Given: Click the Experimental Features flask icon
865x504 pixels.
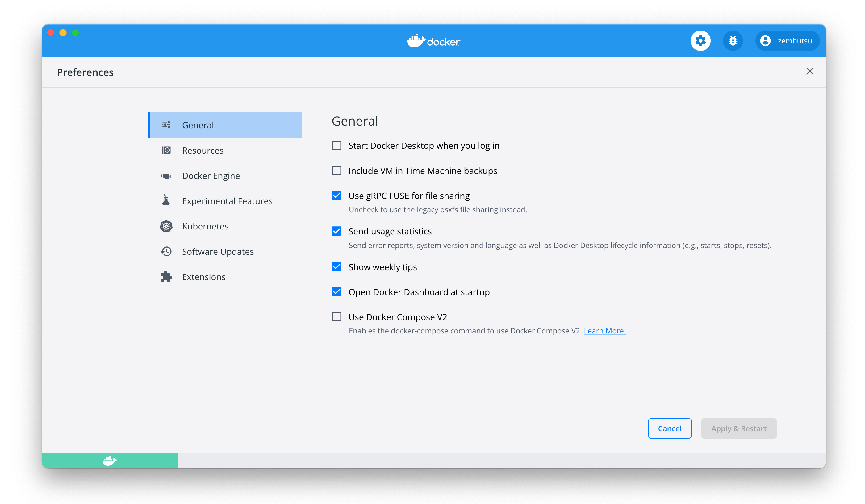Looking at the screenshot, I should [166, 200].
